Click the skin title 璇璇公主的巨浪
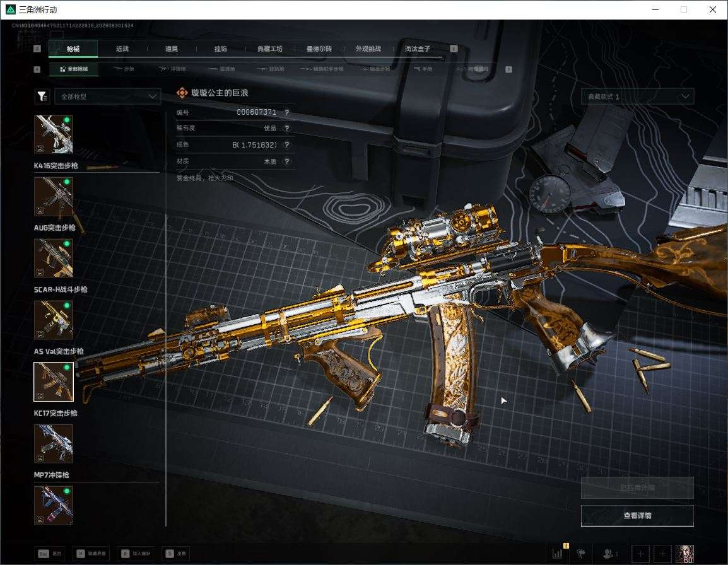728x565 pixels. pyautogui.click(x=220, y=93)
